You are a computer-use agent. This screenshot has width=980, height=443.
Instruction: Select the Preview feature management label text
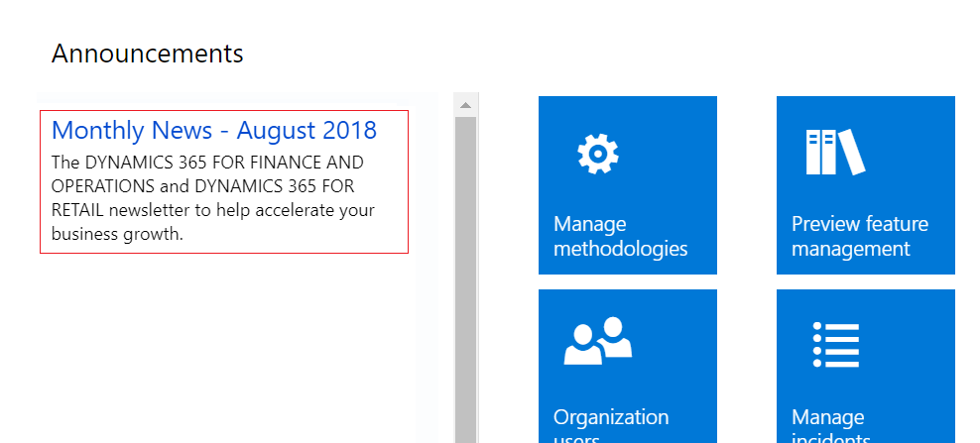click(859, 236)
